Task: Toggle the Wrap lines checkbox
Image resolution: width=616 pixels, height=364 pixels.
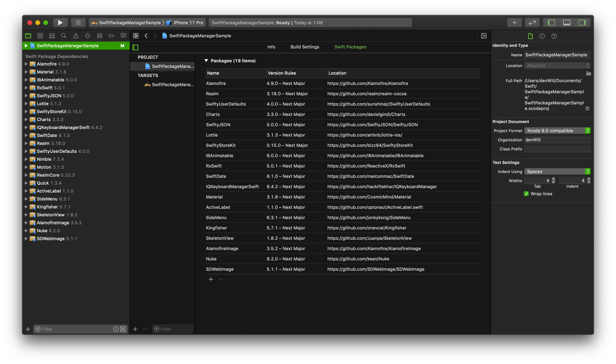Action: (526, 194)
